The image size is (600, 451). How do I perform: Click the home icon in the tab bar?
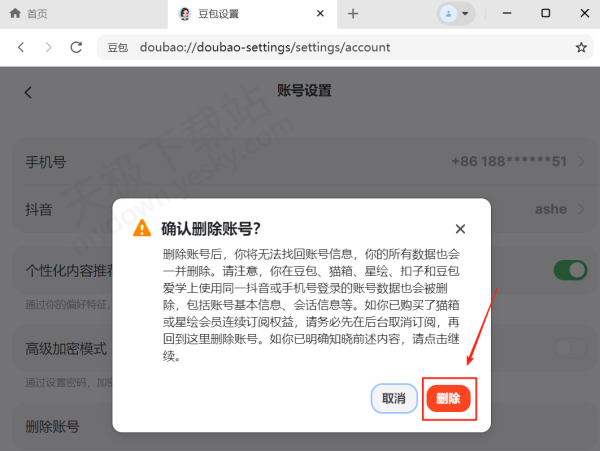15,14
